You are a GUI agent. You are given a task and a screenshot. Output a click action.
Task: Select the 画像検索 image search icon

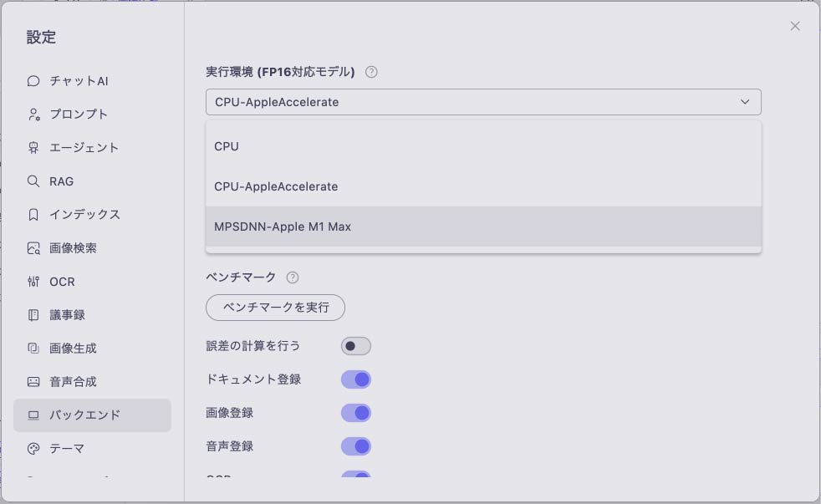tap(33, 248)
